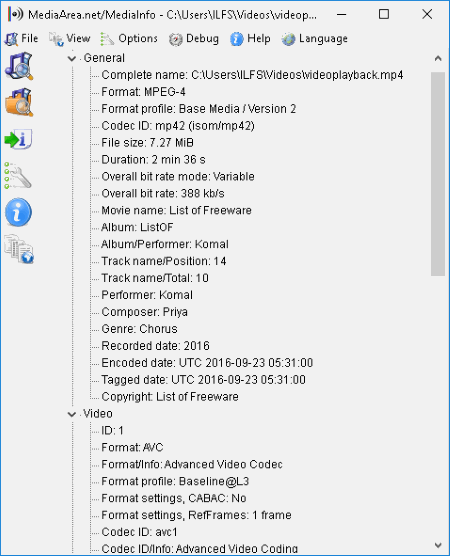
Task: Click the MediaInfo app icon in title bar
Action: point(16,14)
